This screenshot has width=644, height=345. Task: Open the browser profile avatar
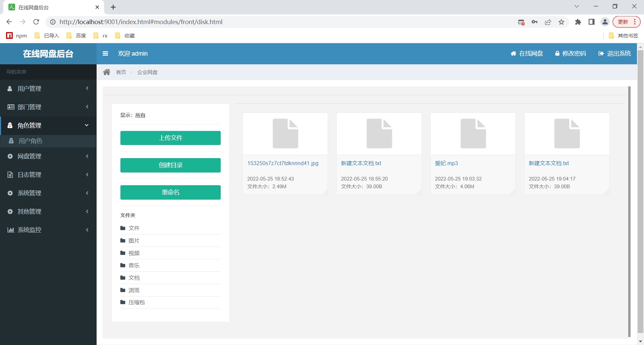tap(605, 22)
